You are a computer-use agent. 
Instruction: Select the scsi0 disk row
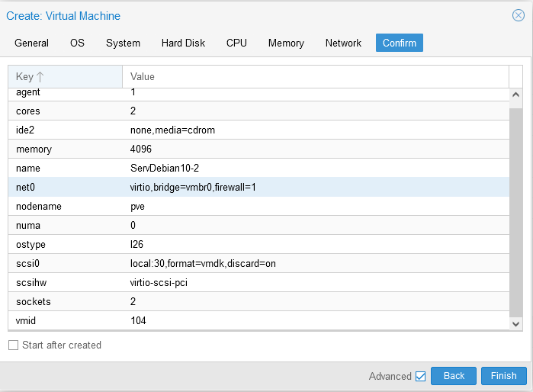[258, 264]
